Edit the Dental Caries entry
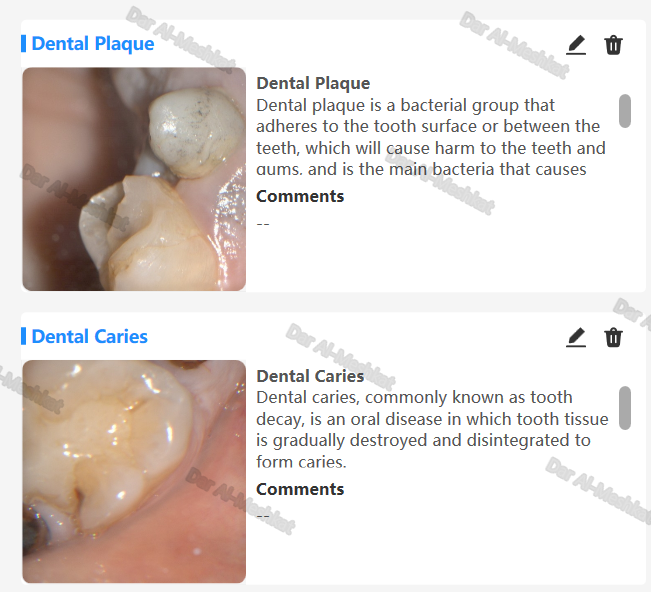The height and width of the screenshot is (592, 651). (576, 337)
